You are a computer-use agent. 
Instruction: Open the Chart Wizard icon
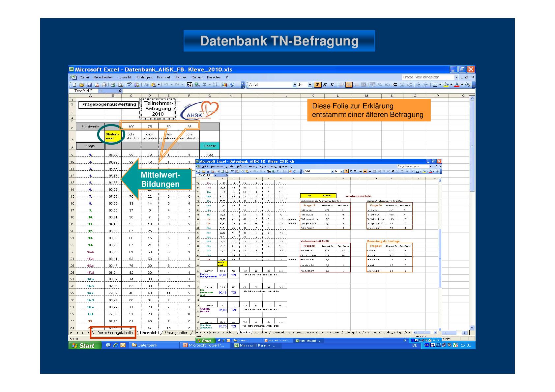tap(225, 85)
